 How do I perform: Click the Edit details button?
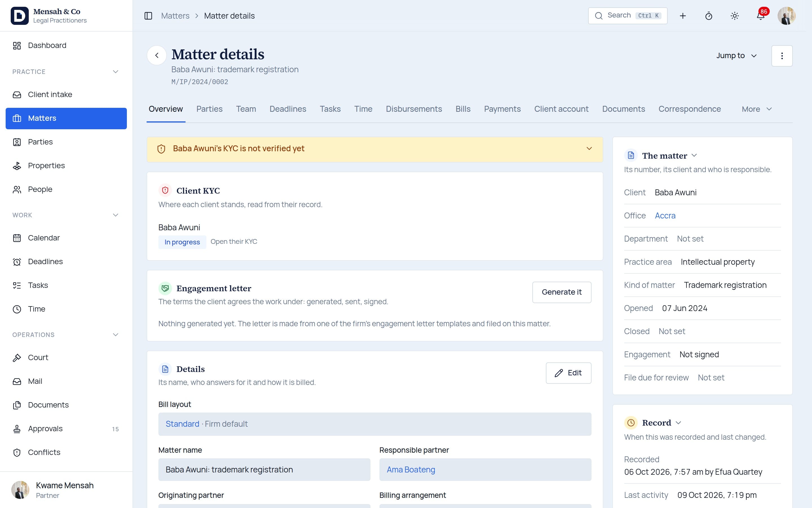tap(568, 373)
